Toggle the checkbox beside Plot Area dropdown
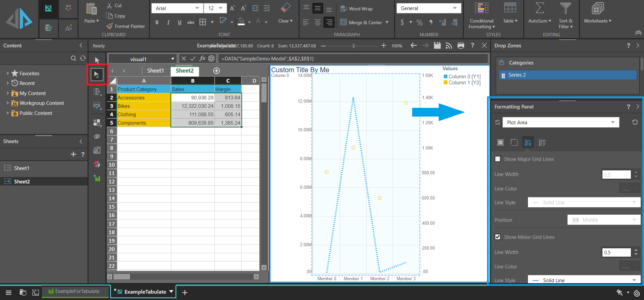This screenshot has height=300, width=644. 498,122
